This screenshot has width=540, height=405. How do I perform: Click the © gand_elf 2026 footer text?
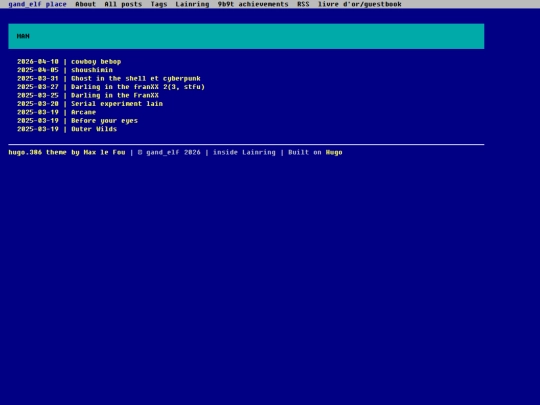tap(169, 152)
